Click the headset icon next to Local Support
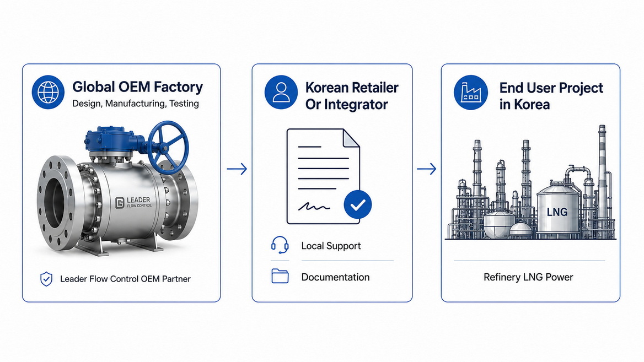644x362 pixels. pyautogui.click(x=280, y=245)
